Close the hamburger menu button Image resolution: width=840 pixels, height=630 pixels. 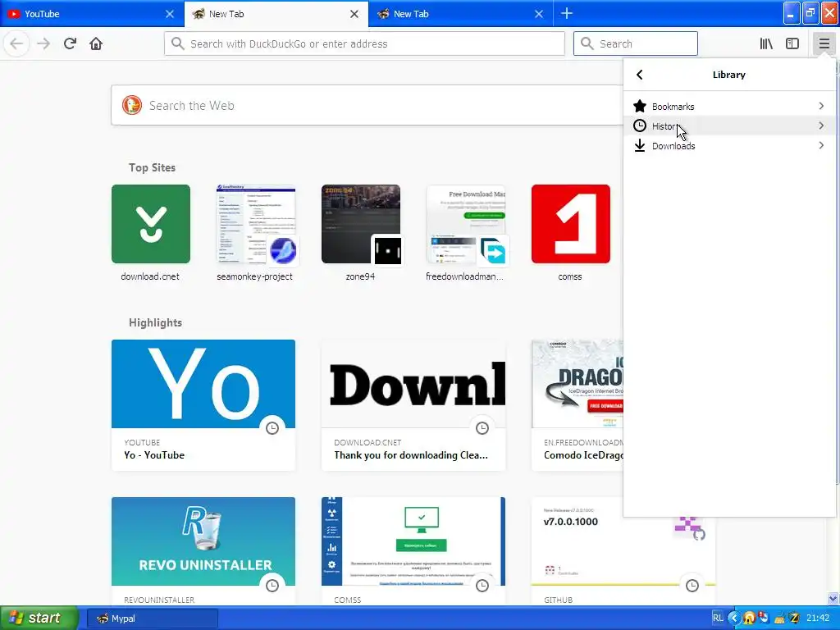[824, 43]
